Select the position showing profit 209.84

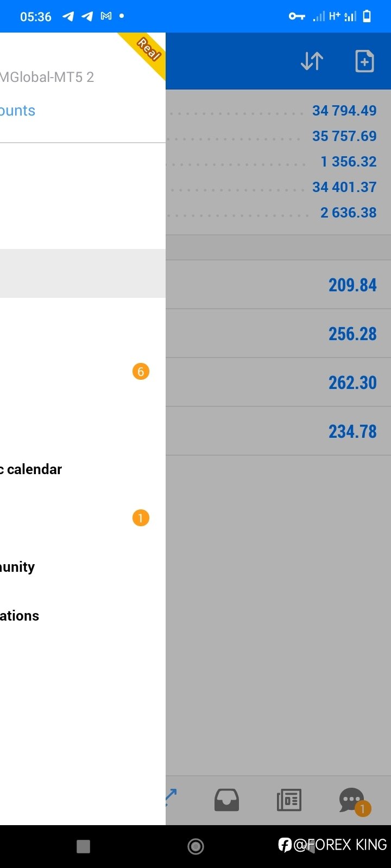pyautogui.click(x=278, y=285)
